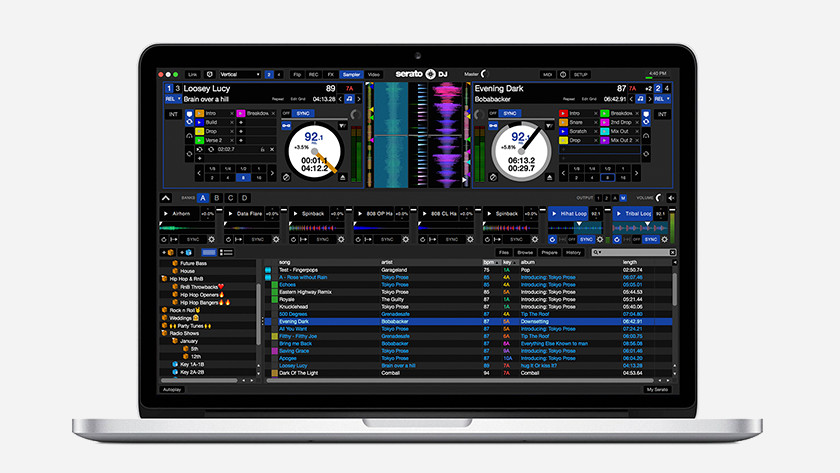Trigger the orange Snare cue on Evening Dark deck

[x=563, y=122]
